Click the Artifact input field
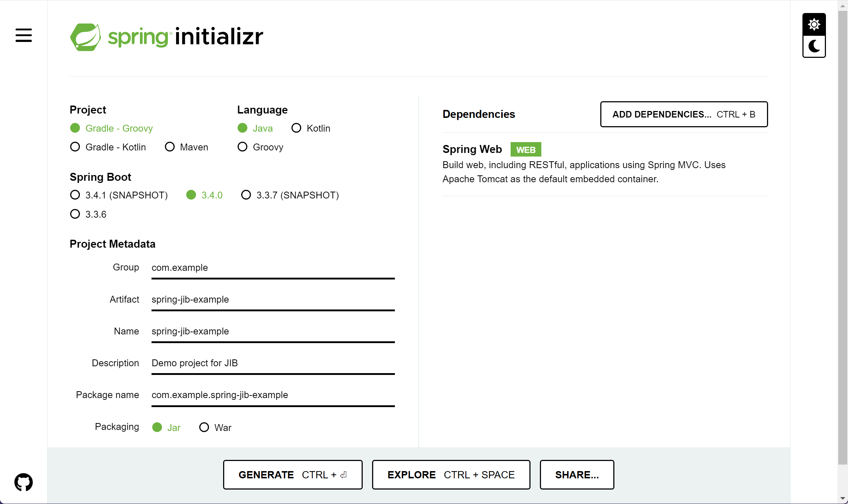 coord(273,300)
